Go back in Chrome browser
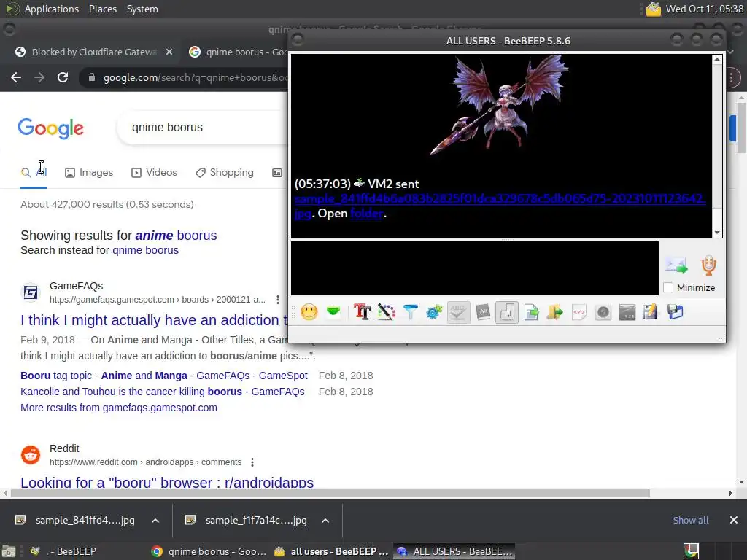 16,77
